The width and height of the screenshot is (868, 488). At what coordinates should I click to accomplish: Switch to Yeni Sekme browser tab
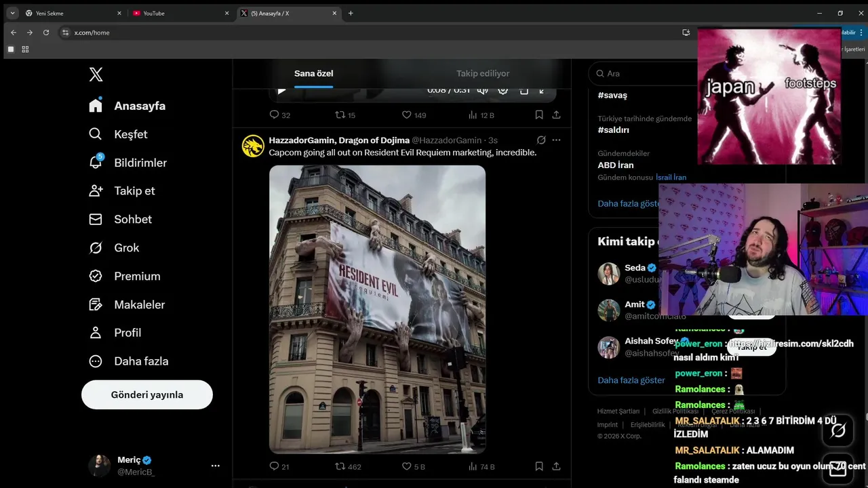click(x=72, y=13)
